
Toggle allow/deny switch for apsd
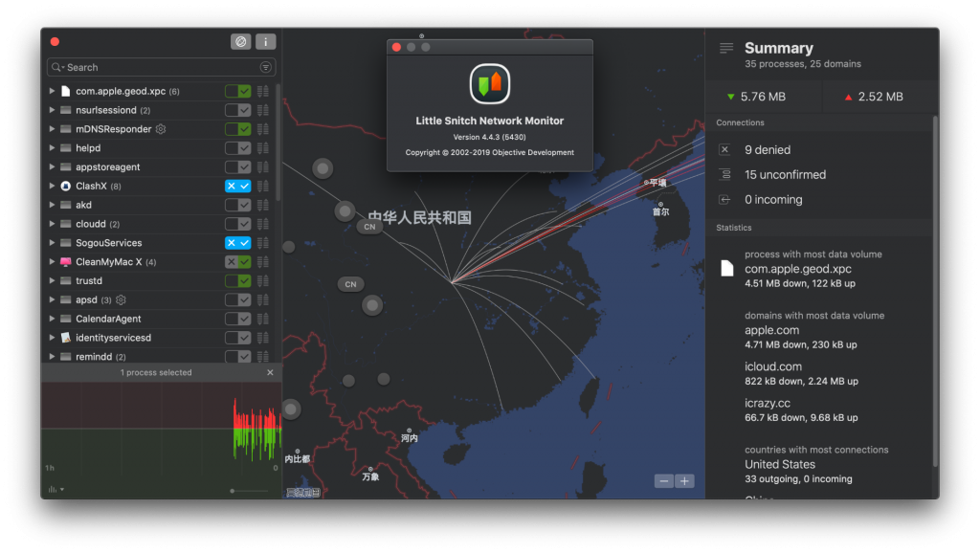tap(238, 299)
